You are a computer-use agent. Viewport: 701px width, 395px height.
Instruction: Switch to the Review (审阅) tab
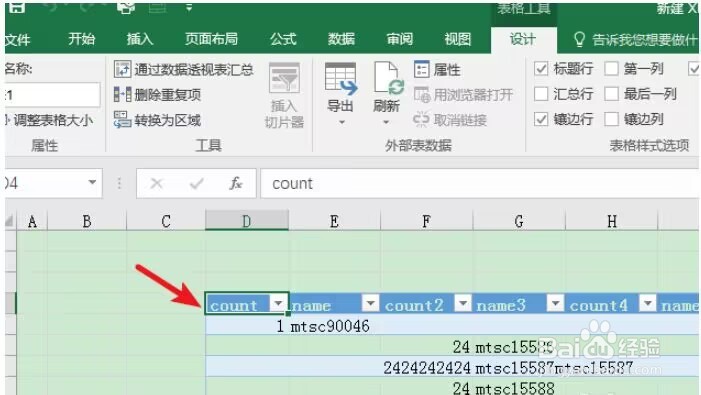point(399,39)
